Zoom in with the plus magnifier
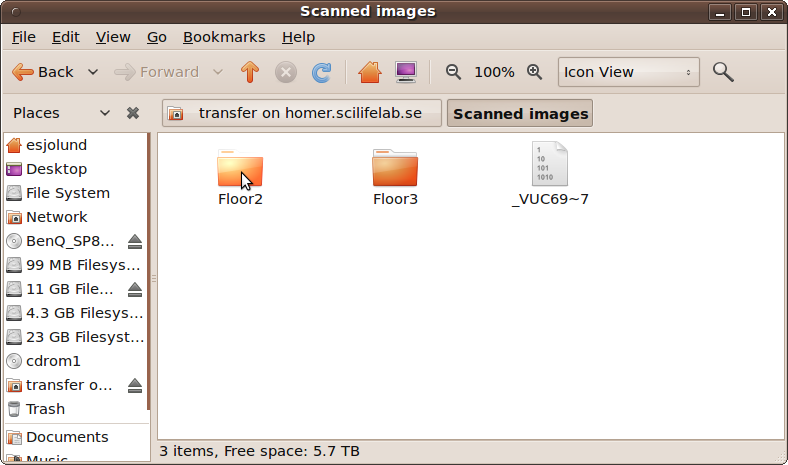The height and width of the screenshot is (465, 788). (535, 72)
